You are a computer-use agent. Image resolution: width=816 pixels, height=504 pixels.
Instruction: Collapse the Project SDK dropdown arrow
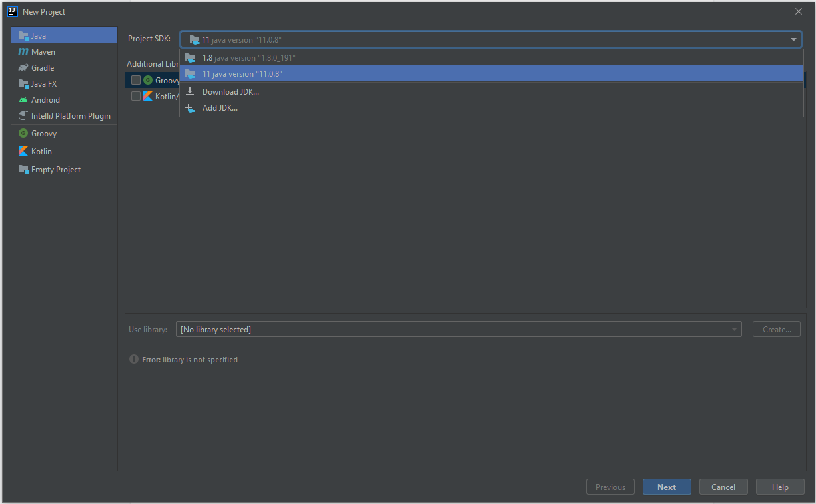[x=793, y=39]
